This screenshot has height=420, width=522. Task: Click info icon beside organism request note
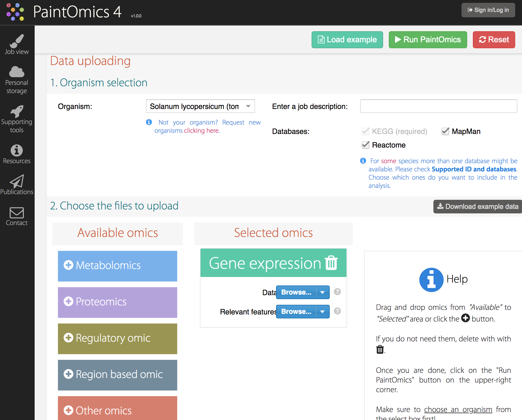(149, 122)
